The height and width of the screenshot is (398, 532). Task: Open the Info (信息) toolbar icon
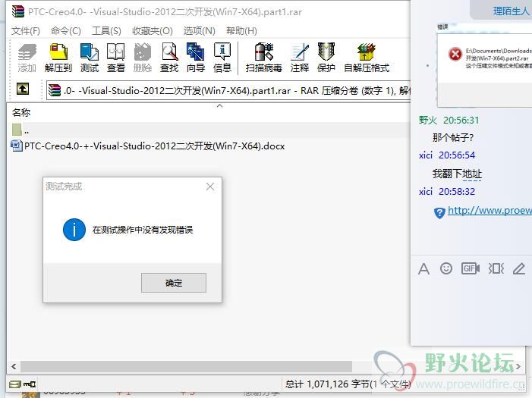tap(222, 58)
